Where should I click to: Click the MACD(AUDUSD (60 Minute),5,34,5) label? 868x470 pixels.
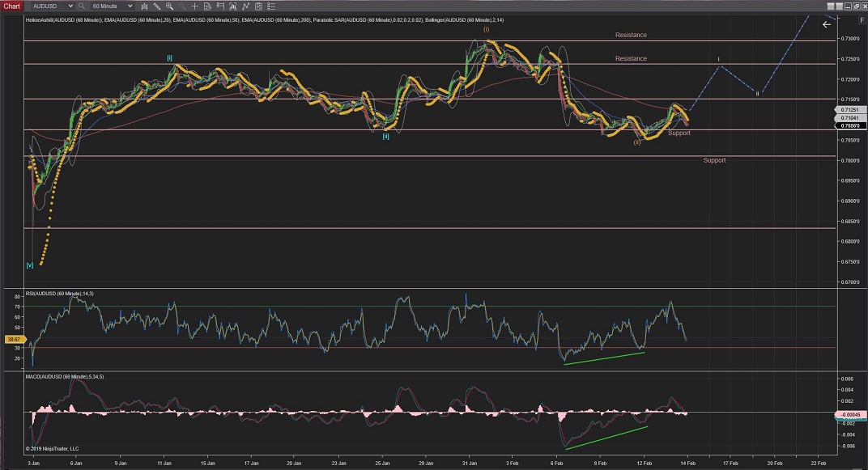pos(64,376)
